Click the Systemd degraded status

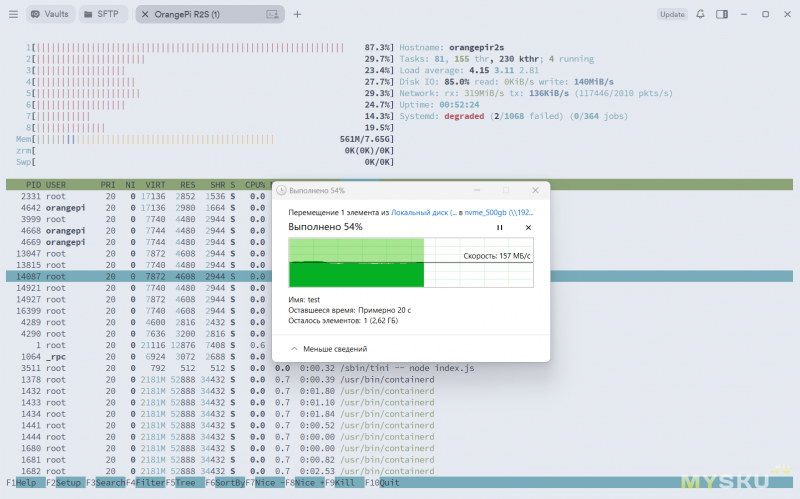[464, 116]
